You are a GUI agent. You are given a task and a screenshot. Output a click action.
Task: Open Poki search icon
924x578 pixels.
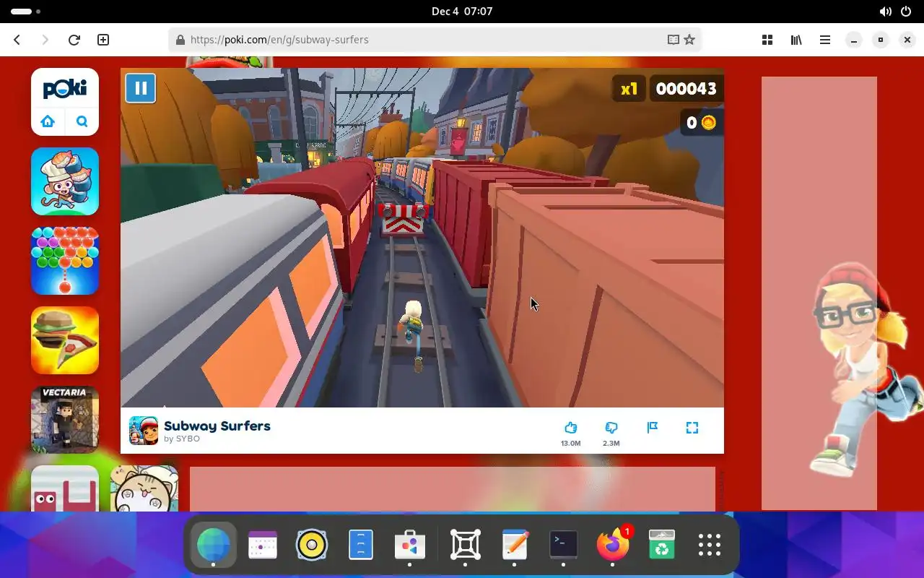tap(82, 121)
